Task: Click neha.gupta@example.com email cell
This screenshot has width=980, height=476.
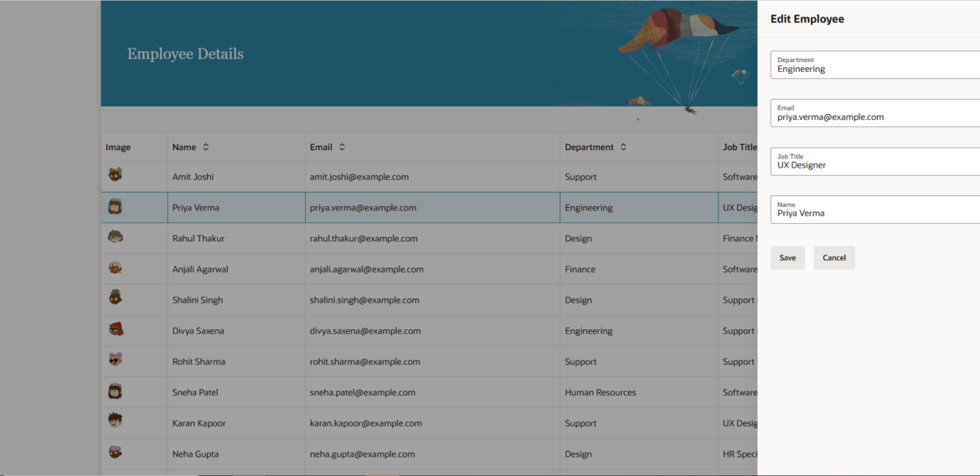Action: (432, 454)
